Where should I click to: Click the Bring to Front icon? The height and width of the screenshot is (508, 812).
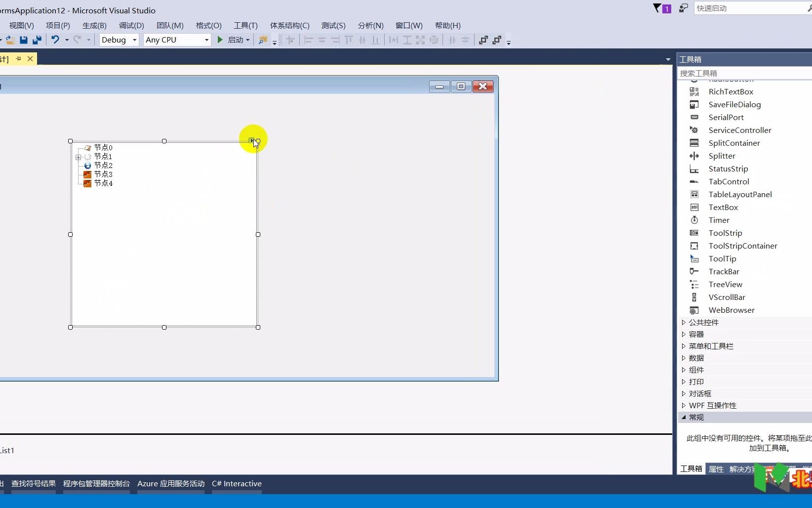[484, 40]
